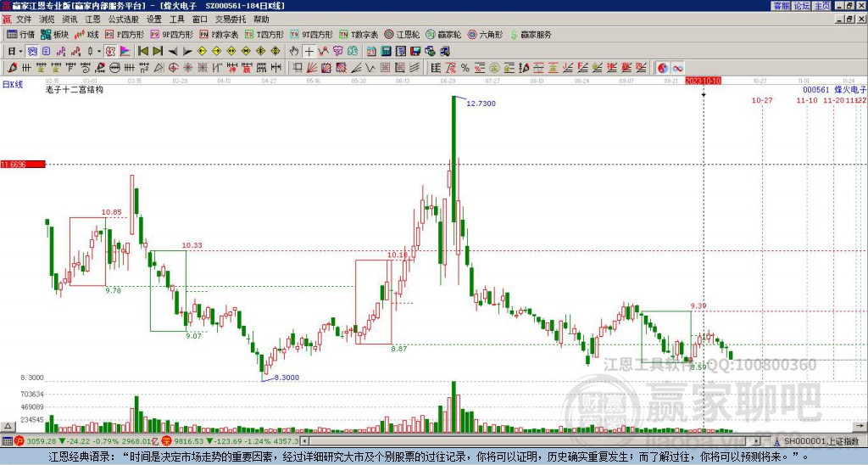
Task: Click the 9816.53 index value
Action: pos(188,441)
